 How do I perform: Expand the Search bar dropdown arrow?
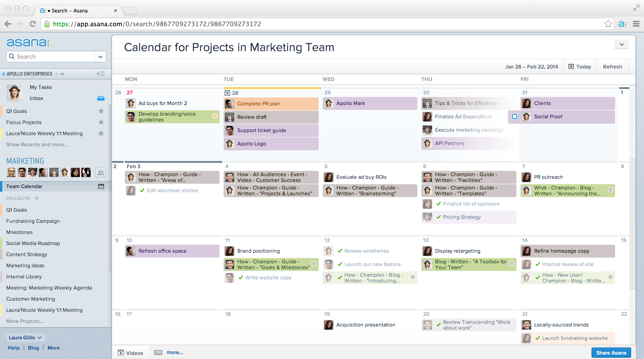(x=100, y=56)
